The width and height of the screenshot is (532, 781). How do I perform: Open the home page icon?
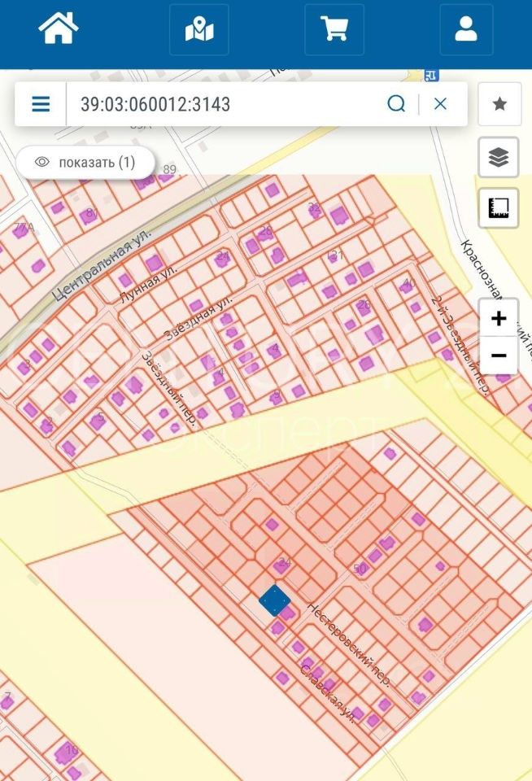[59, 28]
